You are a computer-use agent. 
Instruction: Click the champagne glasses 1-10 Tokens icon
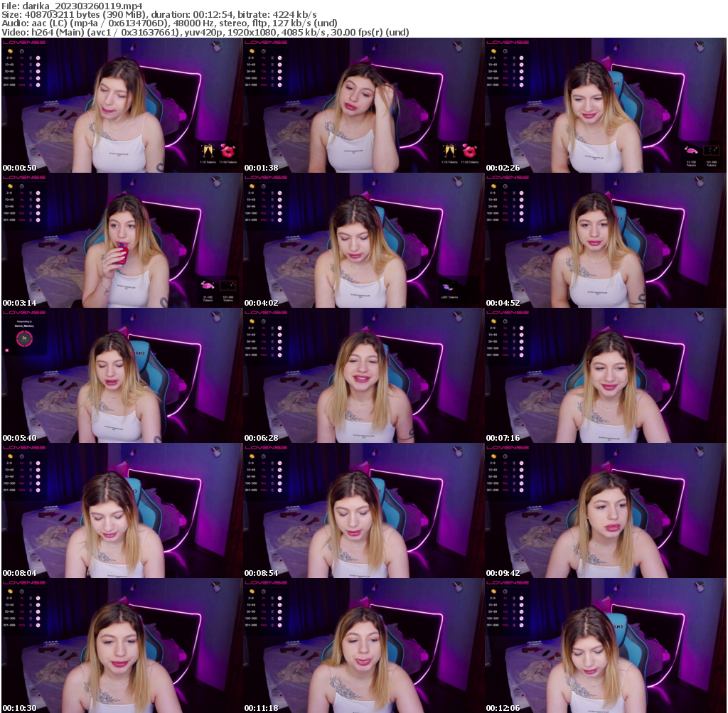209,151
